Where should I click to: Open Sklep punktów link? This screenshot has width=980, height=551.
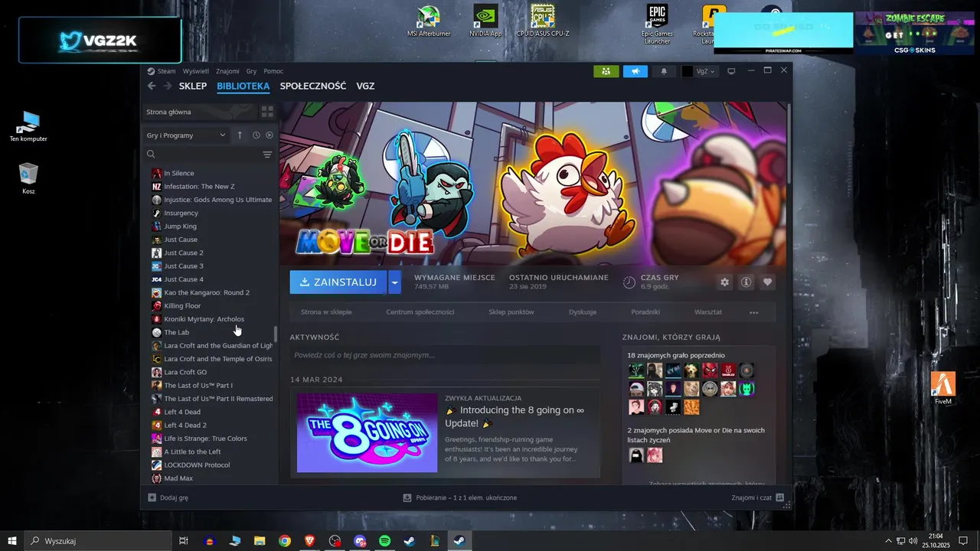tap(511, 312)
